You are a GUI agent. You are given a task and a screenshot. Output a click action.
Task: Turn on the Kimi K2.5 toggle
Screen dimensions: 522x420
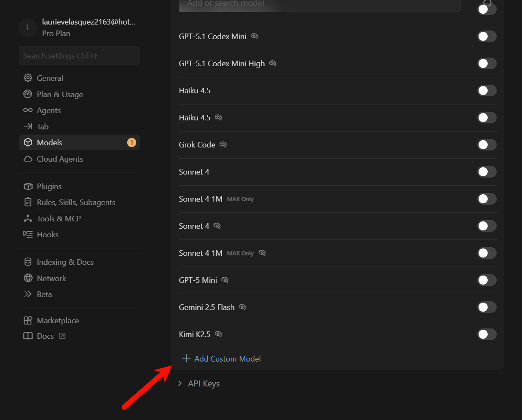click(x=487, y=334)
